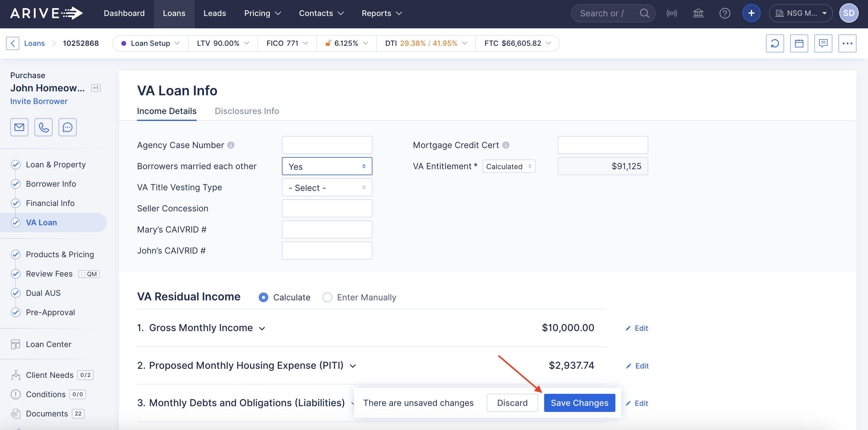Open the chat message bubble icon

(x=67, y=127)
